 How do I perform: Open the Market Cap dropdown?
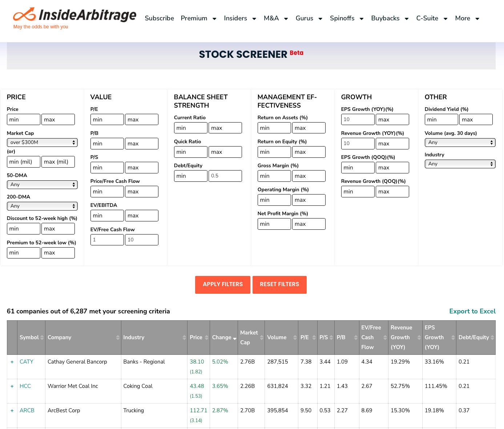(x=42, y=143)
